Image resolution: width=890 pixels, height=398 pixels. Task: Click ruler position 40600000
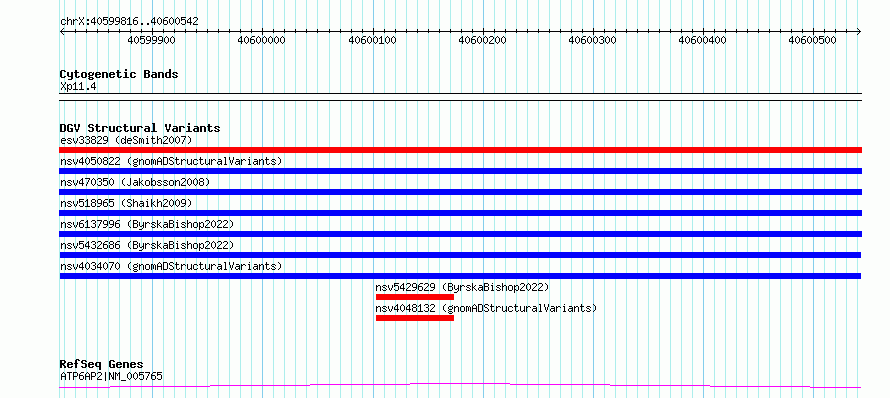click(262, 40)
